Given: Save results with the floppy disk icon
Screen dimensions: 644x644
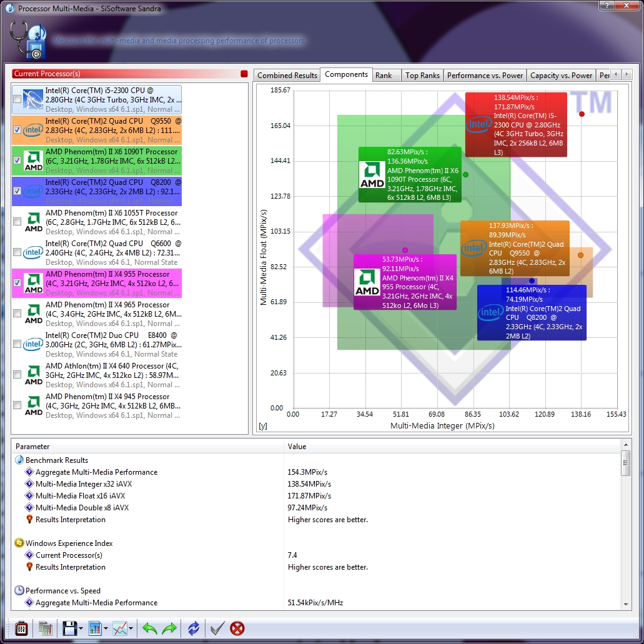Looking at the screenshot, I should (x=69, y=628).
